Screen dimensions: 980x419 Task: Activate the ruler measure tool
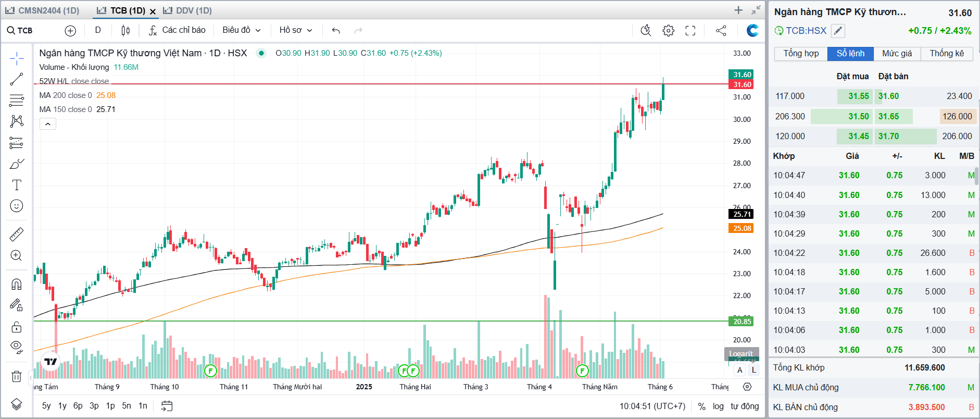click(16, 234)
